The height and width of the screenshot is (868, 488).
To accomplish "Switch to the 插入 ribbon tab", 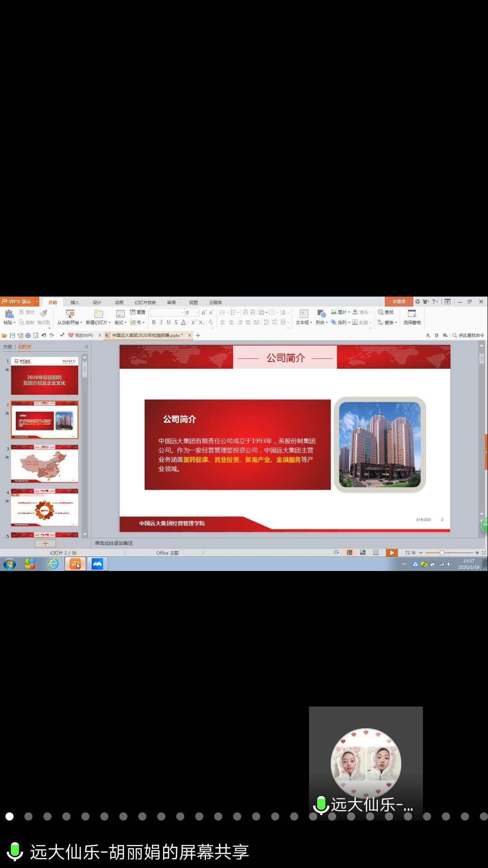I will (75, 302).
